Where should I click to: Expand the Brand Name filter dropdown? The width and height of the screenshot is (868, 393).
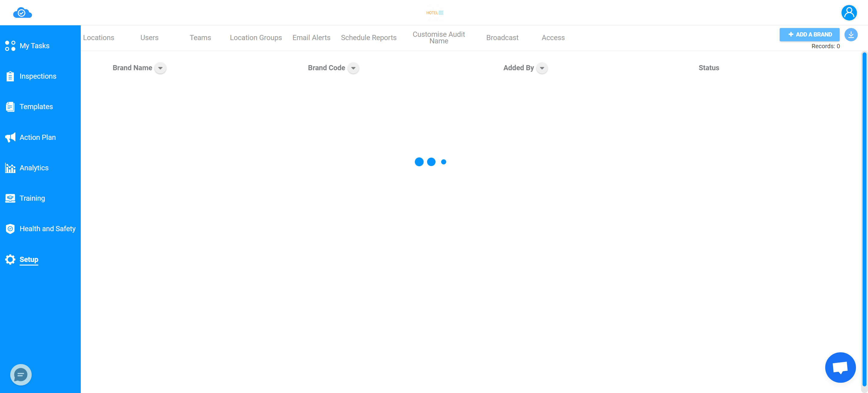pyautogui.click(x=160, y=68)
